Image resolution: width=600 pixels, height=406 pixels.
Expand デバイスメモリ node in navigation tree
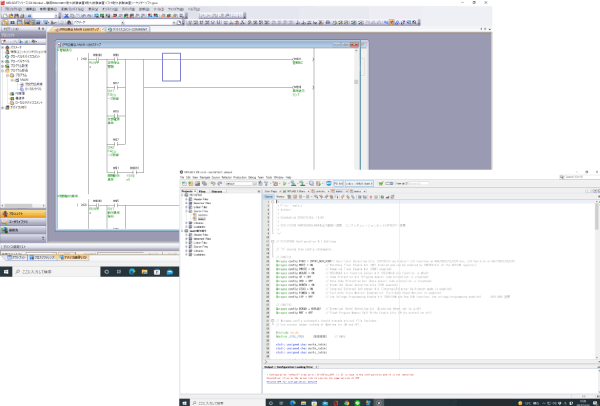coord(2,108)
